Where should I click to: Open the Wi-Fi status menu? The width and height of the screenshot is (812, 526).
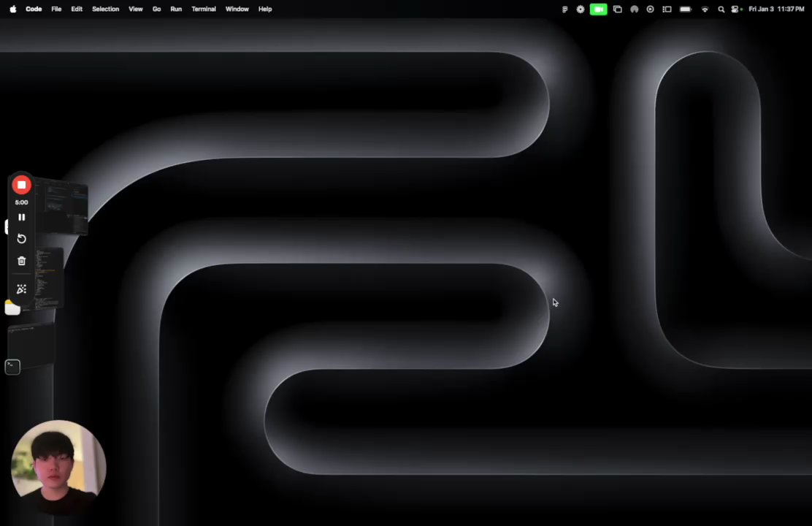tap(705, 9)
